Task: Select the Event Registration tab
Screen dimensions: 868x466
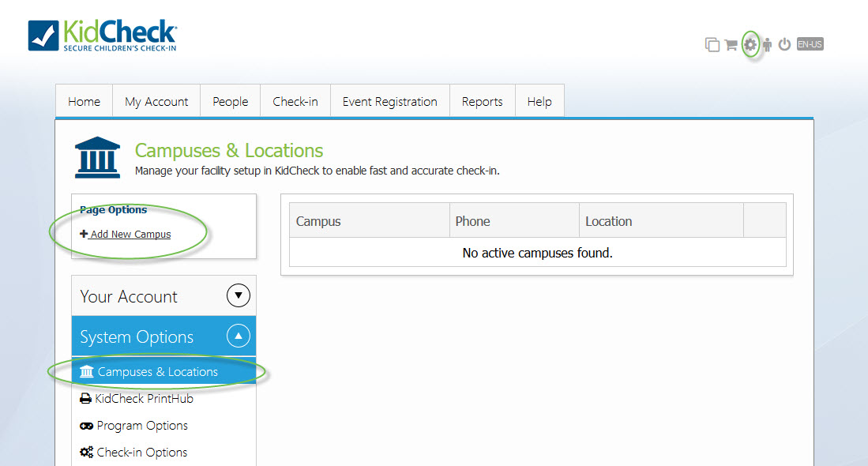Action: (x=389, y=101)
